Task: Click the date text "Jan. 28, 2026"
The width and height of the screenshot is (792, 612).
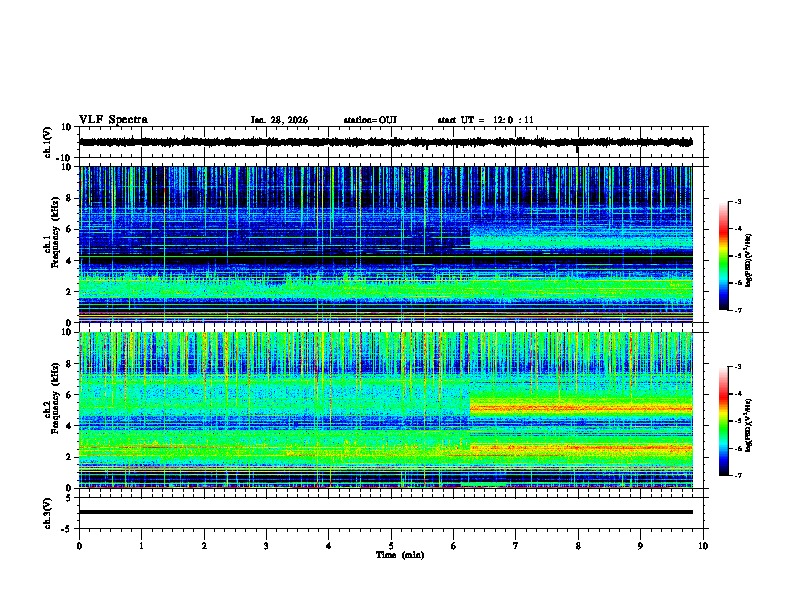Action: (279, 120)
